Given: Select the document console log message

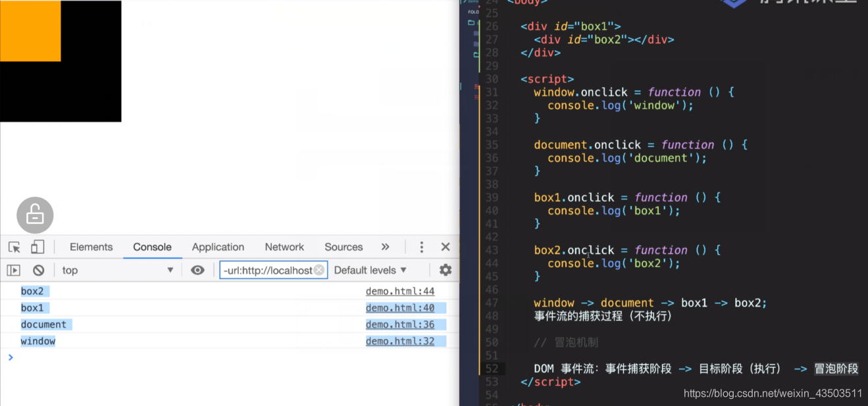Looking at the screenshot, I should [43, 324].
